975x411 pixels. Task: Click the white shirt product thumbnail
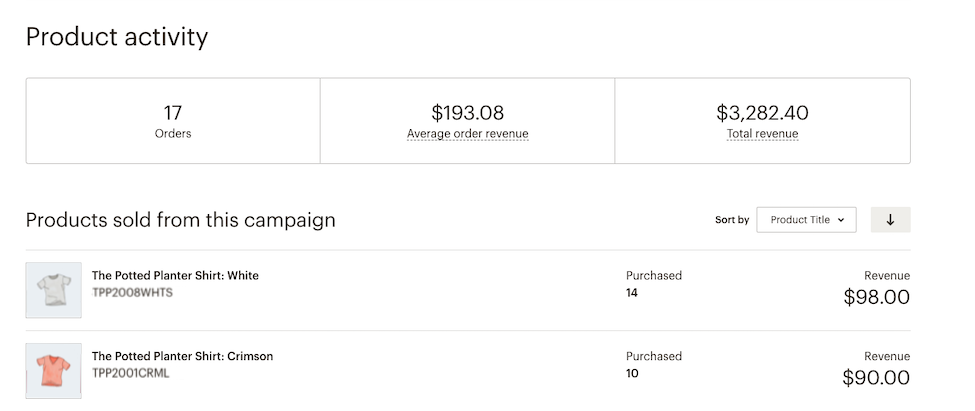53,290
